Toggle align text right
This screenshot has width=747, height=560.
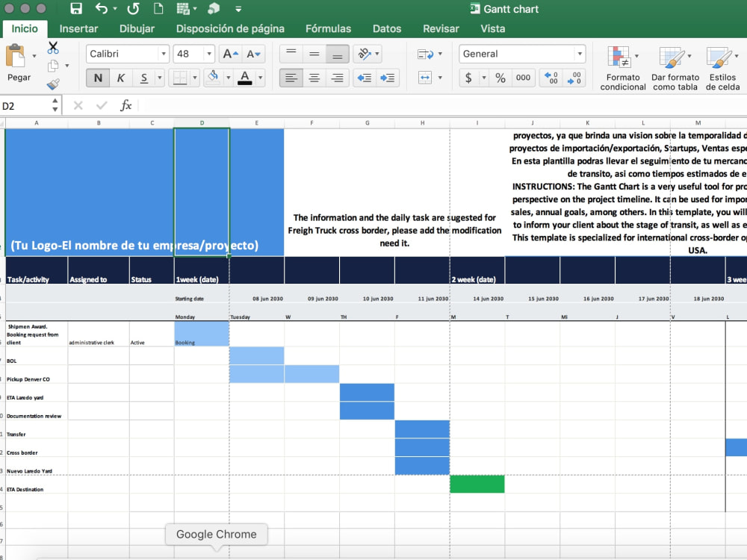point(338,78)
